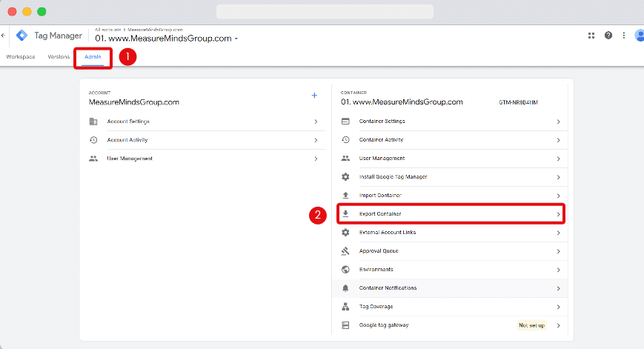Click the plus icon to create account
The width and height of the screenshot is (644, 349).
coord(314,96)
